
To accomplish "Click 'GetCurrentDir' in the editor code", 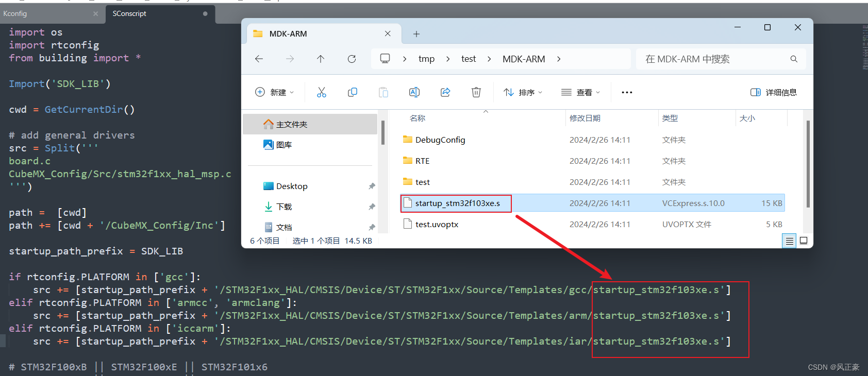I will tap(84, 109).
